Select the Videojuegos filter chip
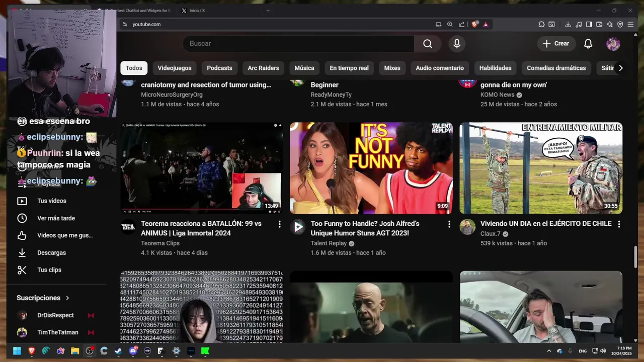 (175, 68)
